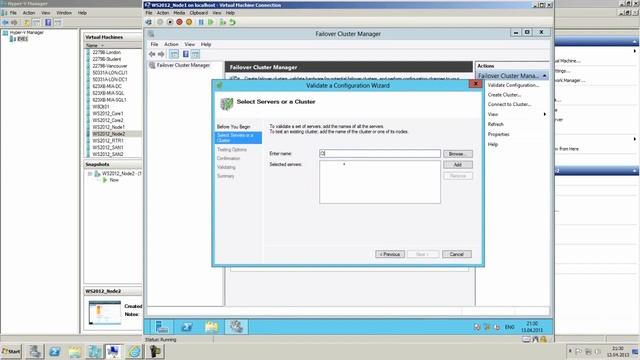The image size is (640, 360).
Task: Click the Revert icon in VM Connection toolbar
Action: click(232, 22)
